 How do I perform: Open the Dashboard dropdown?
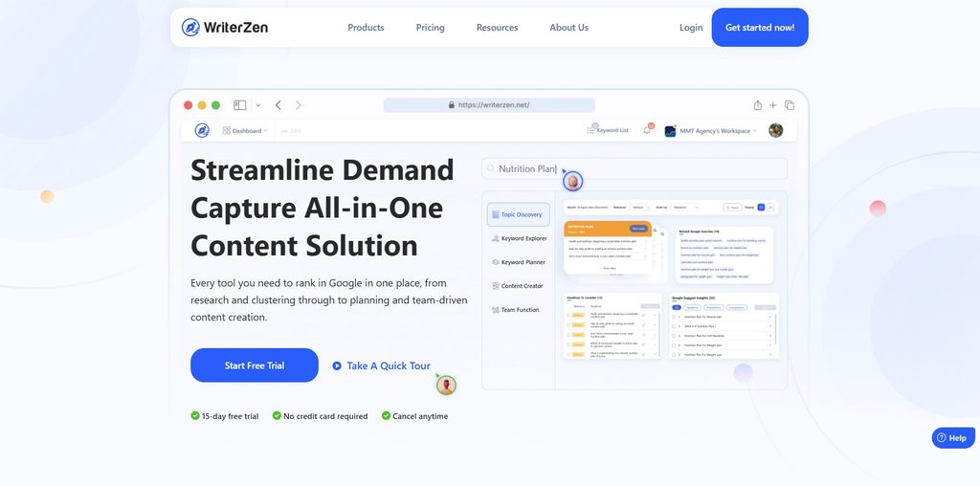point(245,130)
